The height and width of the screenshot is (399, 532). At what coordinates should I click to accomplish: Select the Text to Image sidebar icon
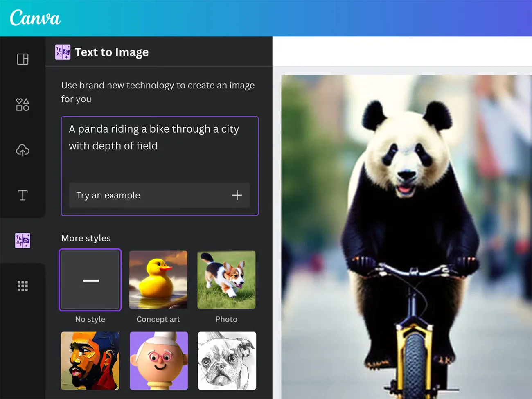point(23,241)
